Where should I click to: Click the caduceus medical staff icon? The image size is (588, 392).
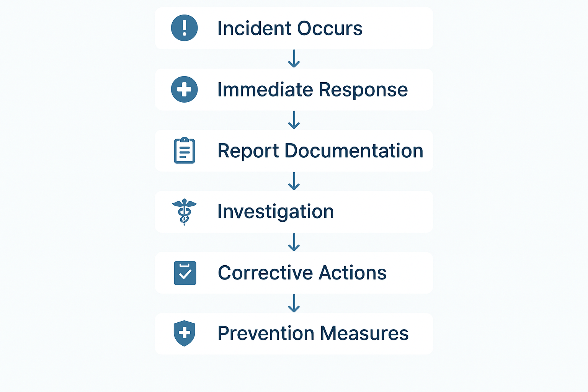(184, 212)
